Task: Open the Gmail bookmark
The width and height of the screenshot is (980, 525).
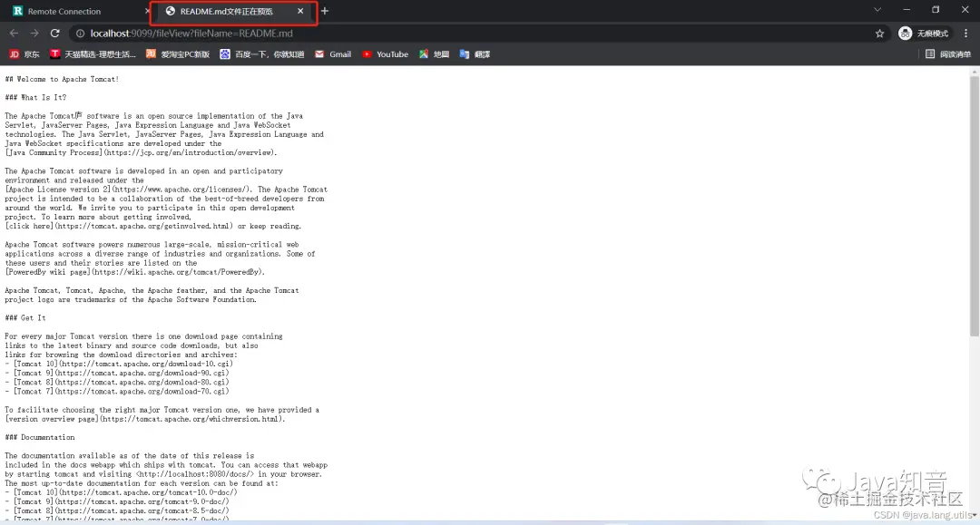Action: coord(333,54)
